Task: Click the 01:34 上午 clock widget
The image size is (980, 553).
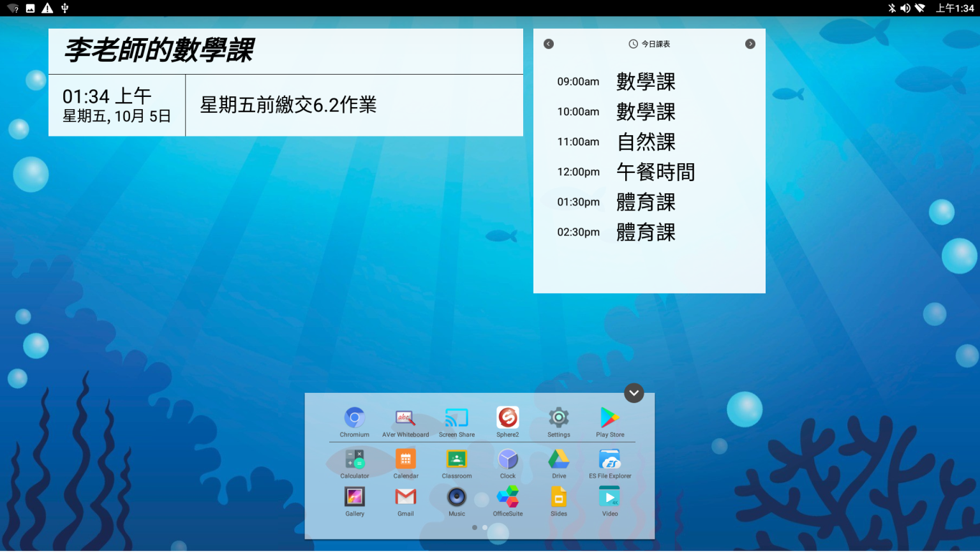Action: click(x=107, y=96)
